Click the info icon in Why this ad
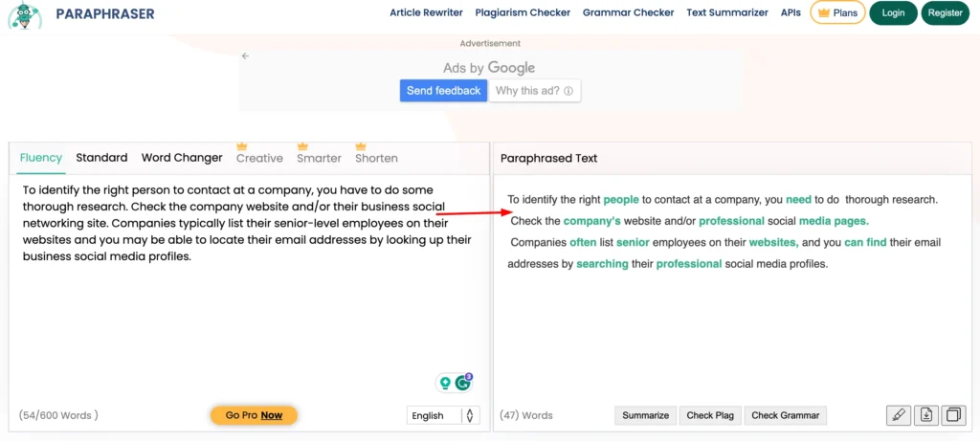The image size is (980, 441). (568, 91)
